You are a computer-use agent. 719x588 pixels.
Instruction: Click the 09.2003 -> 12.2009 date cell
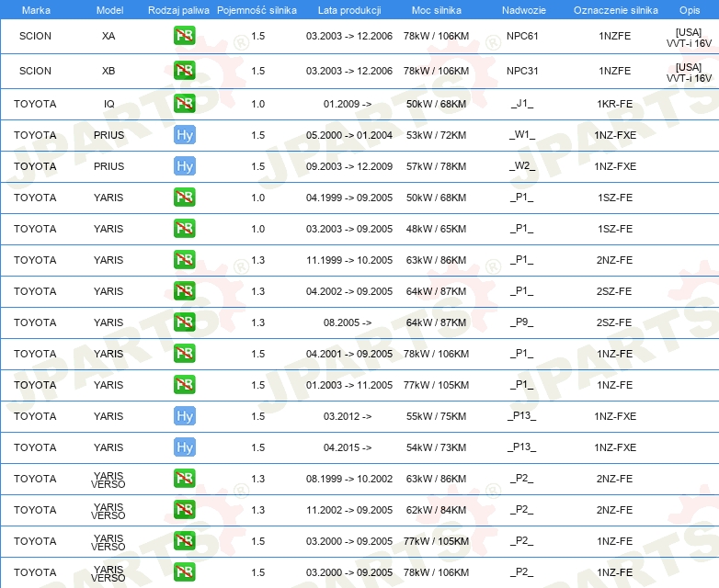point(349,166)
